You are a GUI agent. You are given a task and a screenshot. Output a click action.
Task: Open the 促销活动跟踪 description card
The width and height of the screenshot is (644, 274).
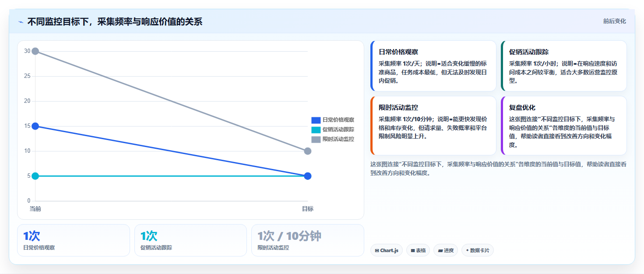pos(564,66)
